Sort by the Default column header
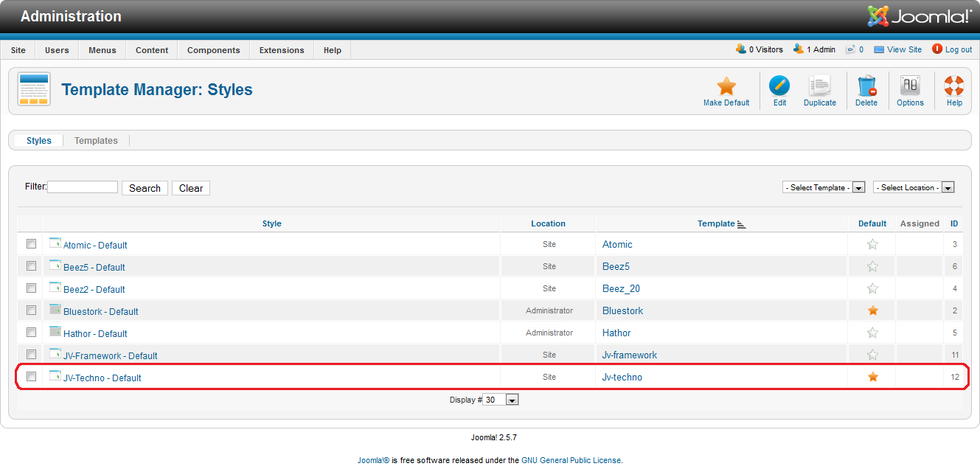 [872, 223]
